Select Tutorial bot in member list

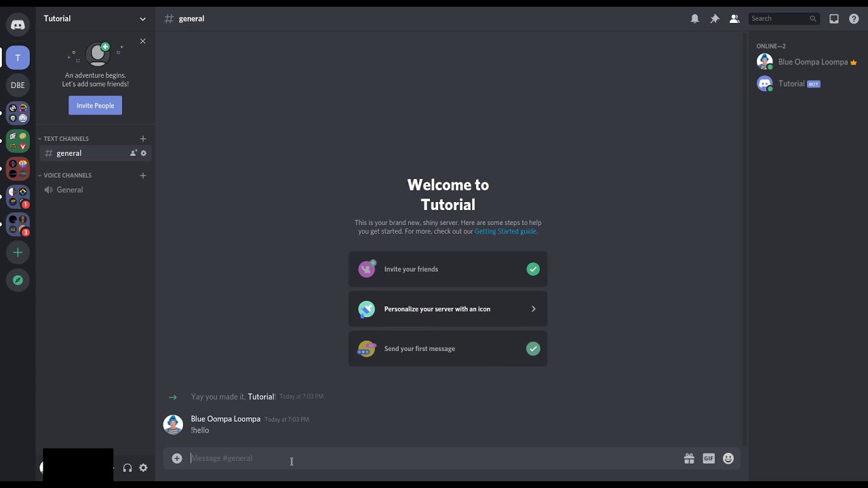(x=808, y=83)
